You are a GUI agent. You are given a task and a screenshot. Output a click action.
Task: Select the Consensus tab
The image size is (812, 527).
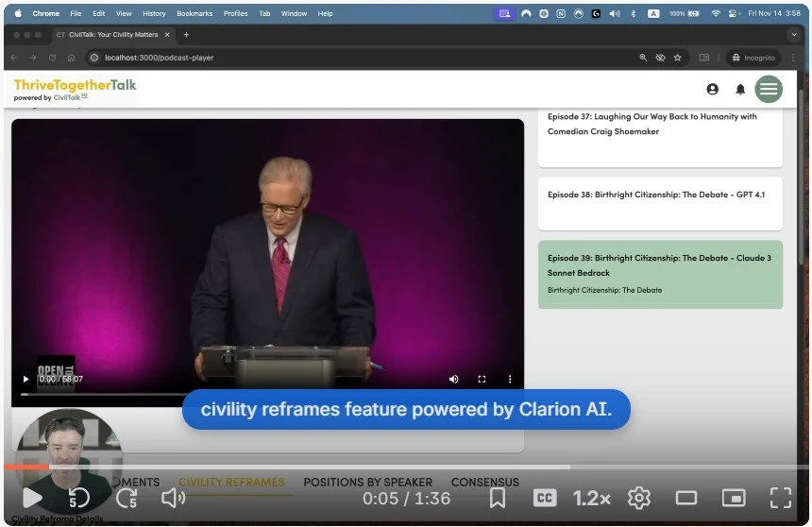[484, 482]
